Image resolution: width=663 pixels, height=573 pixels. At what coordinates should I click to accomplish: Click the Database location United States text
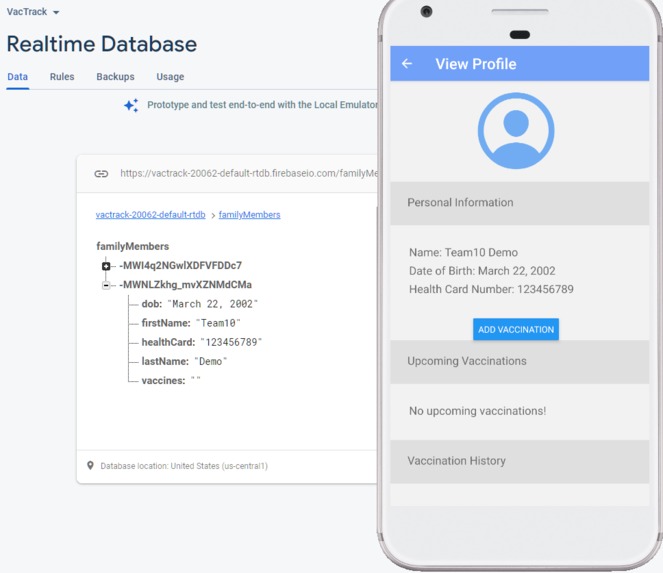point(184,466)
